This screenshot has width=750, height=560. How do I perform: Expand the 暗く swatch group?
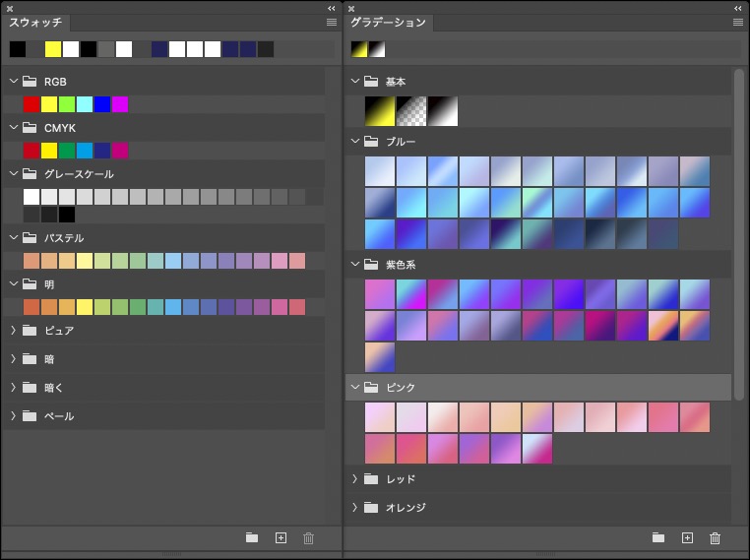click(14, 388)
